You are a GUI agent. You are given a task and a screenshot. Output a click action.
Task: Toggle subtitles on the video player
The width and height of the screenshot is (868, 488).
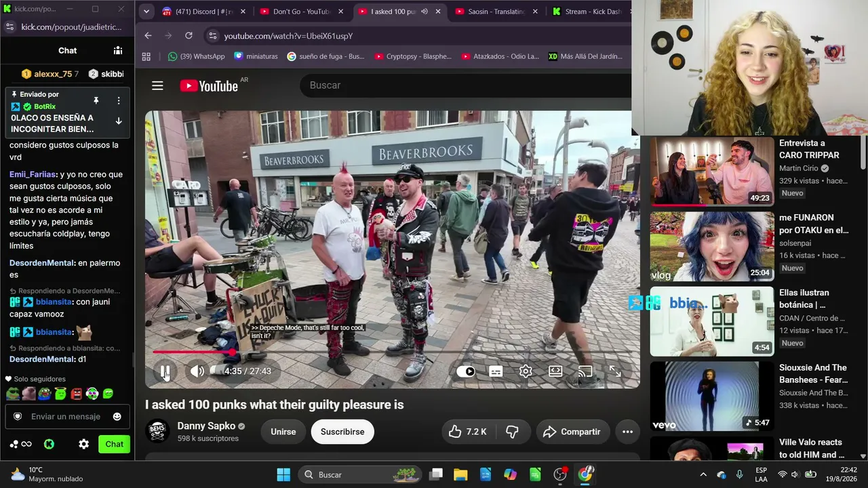[x=496, y=371]
